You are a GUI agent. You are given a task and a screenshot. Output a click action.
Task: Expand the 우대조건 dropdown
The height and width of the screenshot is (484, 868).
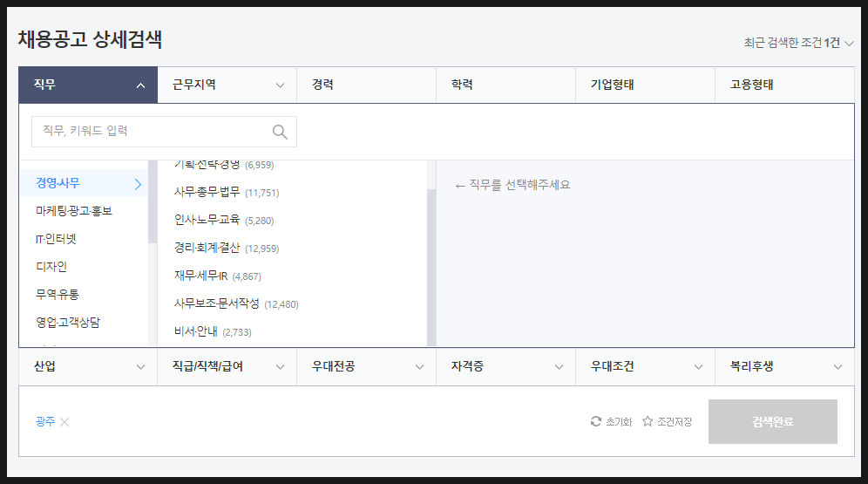click(646, 366)
